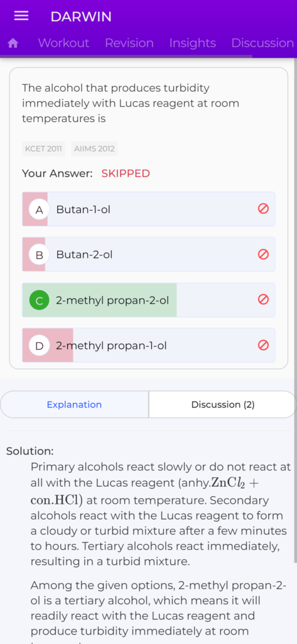
Task: Click the KCET 2011 tag
Action: click(43, 148)
